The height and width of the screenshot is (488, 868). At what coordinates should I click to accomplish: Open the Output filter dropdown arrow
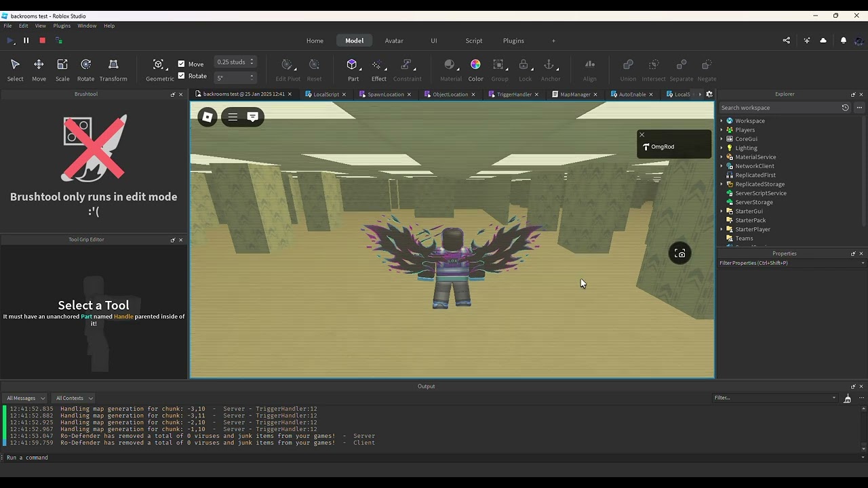834,398
